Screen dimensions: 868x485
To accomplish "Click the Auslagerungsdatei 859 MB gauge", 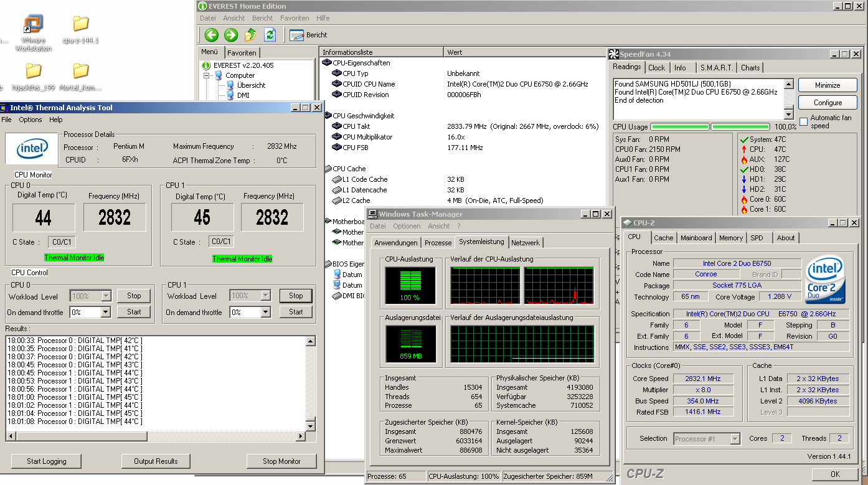I will click(x=410, y=344).
